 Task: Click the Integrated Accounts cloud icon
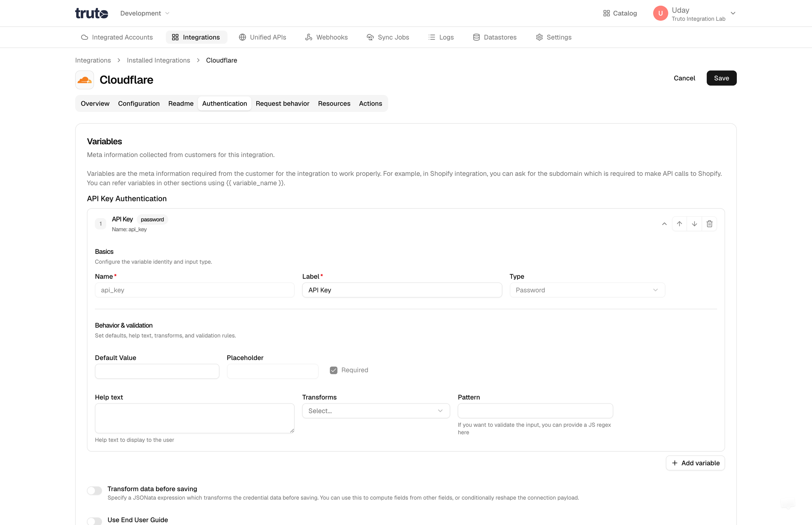[x=85, y=37]
